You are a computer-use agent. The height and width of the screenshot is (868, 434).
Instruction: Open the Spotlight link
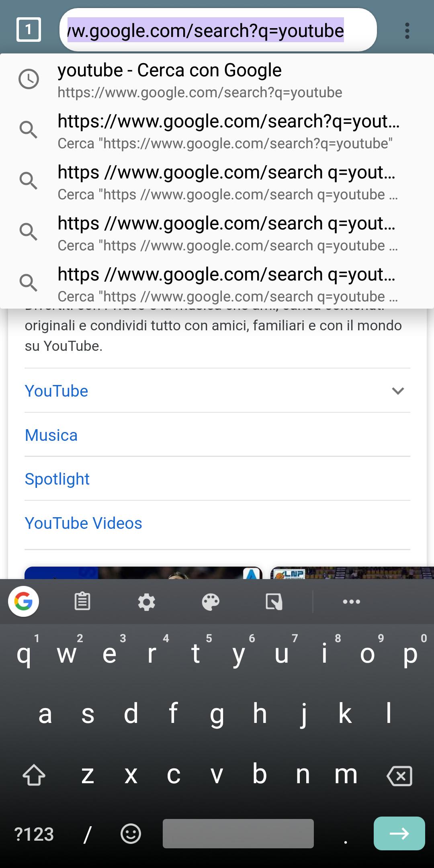pos(57,479)
